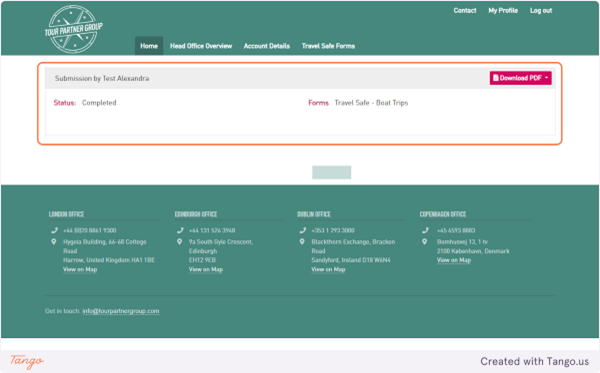Select 'Travel Safe - Boat Trips' form text
600x373 pixels.
371,103
